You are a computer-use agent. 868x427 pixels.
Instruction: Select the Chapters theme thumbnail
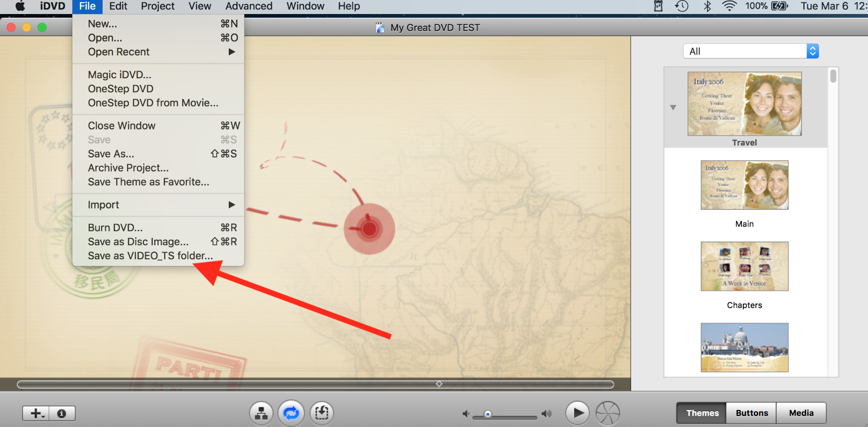(745, 266)
